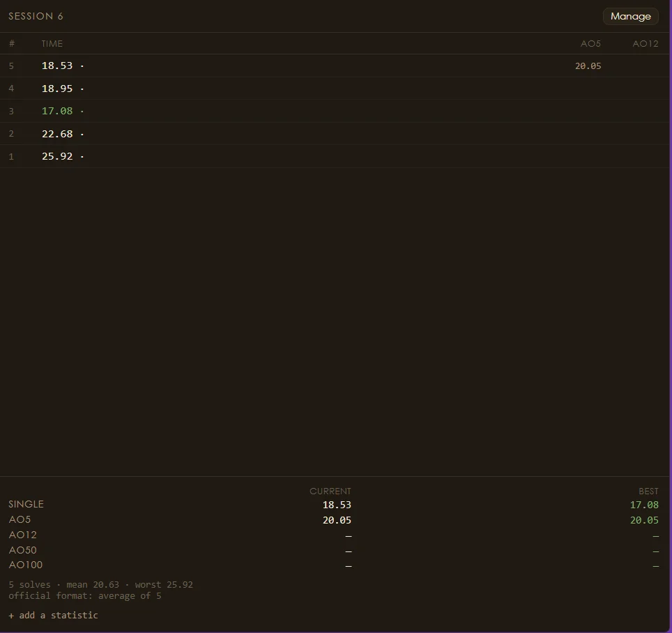Click the SINGLE statistic label

click(x=26, y=504)
